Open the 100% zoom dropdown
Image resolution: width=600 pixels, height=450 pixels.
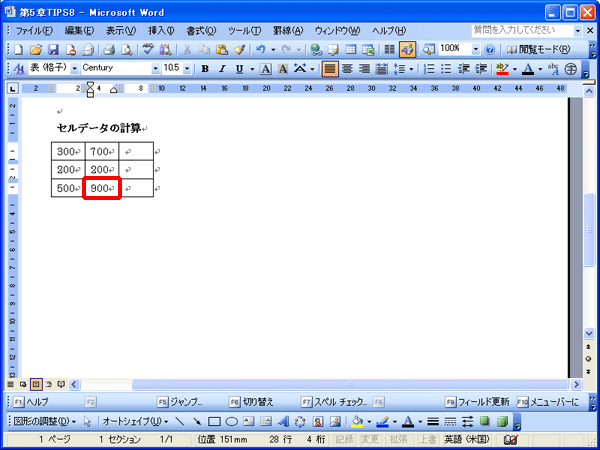point(476,49)
